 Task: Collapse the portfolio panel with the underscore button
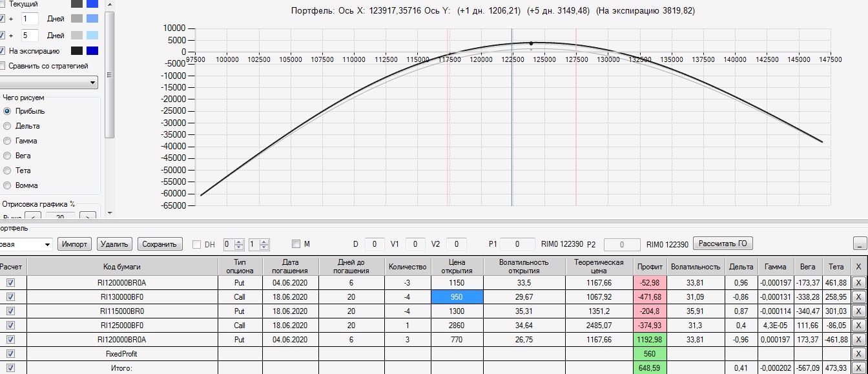(x=860, y=244)
